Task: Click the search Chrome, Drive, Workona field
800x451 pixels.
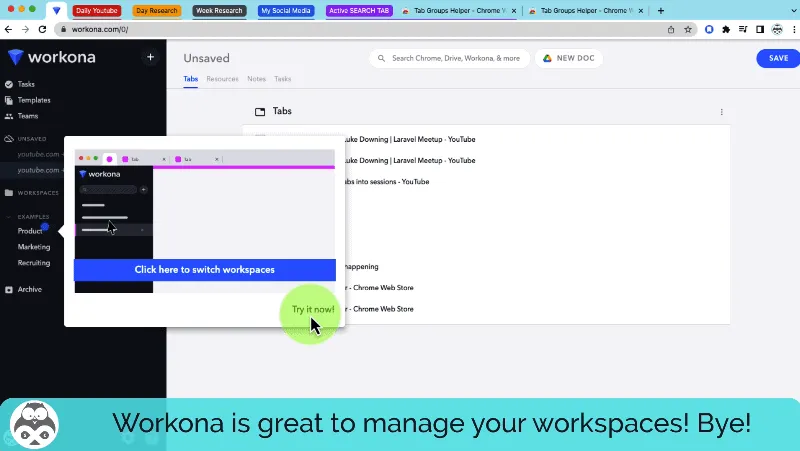Action: coord(449,58)
